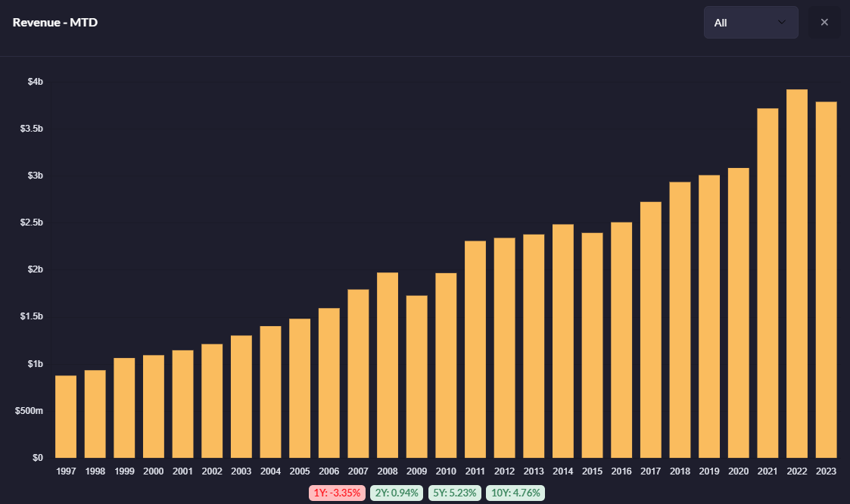This screenshot has width=850, height=504.
Task: Click the 2018 revenue bar
Action: pyautogui.click(x=680, y=319)
